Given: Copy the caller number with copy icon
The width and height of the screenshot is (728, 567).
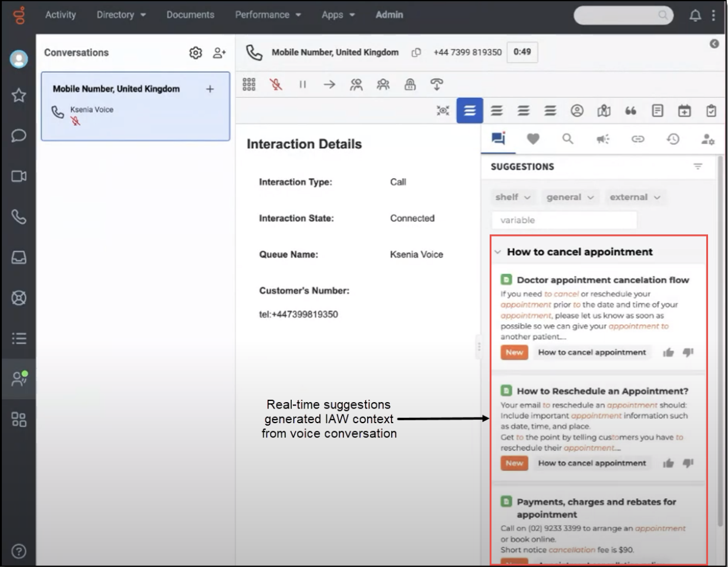Looking at the screenshot, I should click(416, 52).
